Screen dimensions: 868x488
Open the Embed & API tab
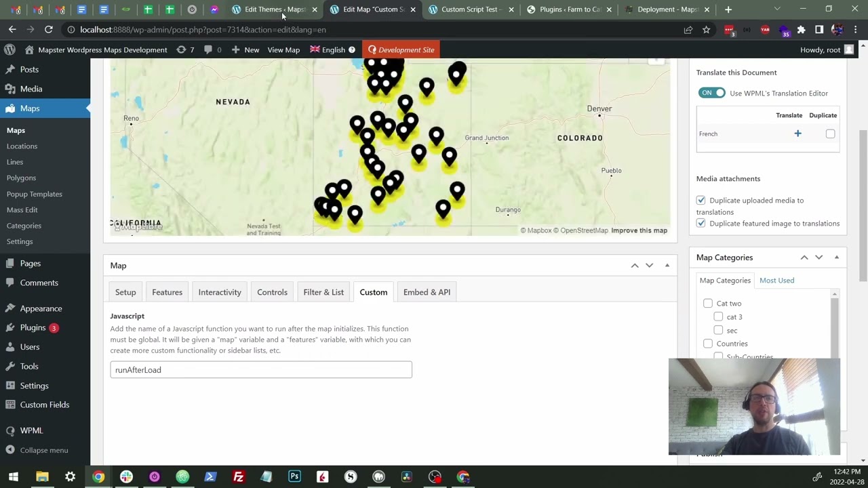click(x=427, y=292)
